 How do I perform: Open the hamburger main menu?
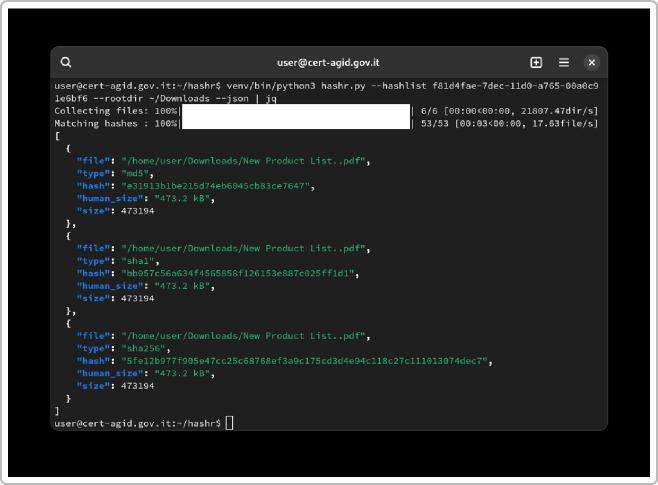(564, 62)
